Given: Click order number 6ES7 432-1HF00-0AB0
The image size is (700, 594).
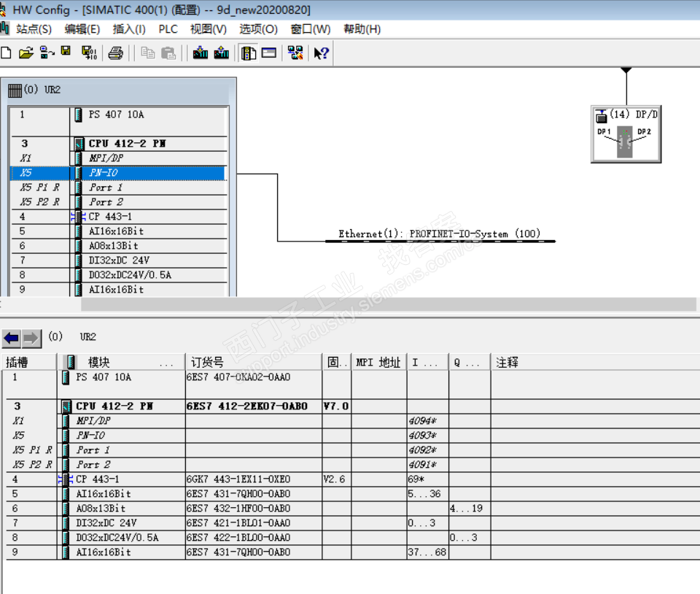Looking at the screenshot, I should (x=238, y=509).
